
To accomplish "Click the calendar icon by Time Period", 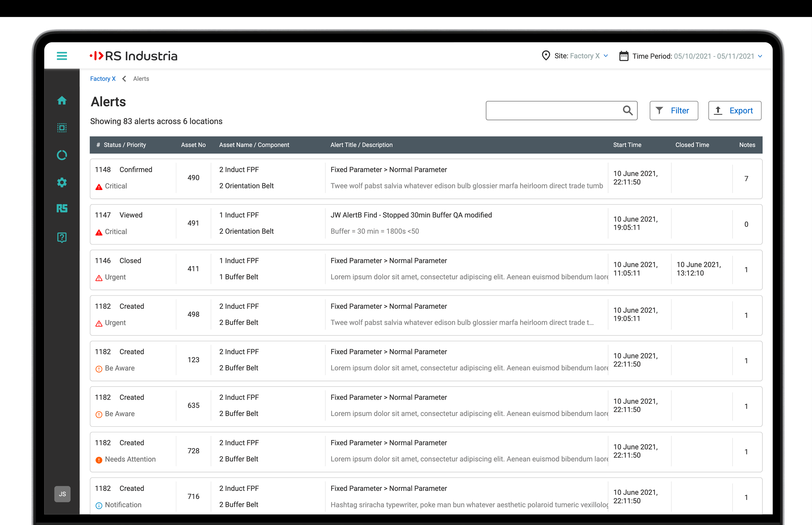I will (624, 56).
